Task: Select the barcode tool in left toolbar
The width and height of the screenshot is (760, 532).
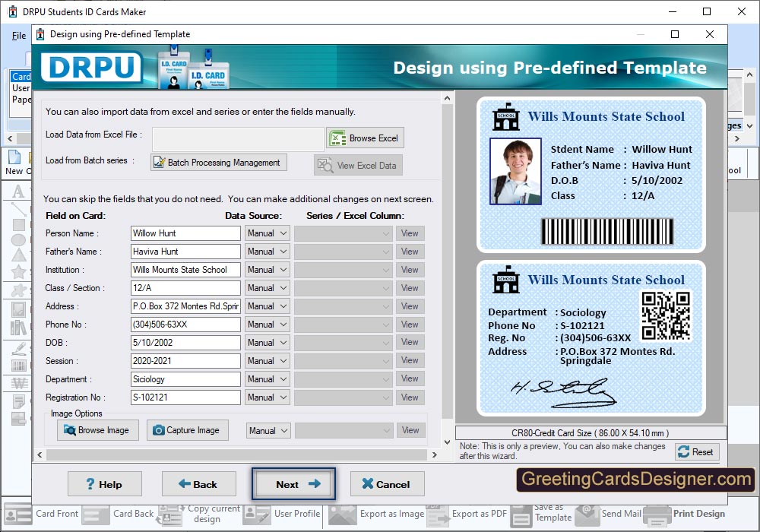Action: 18,366
